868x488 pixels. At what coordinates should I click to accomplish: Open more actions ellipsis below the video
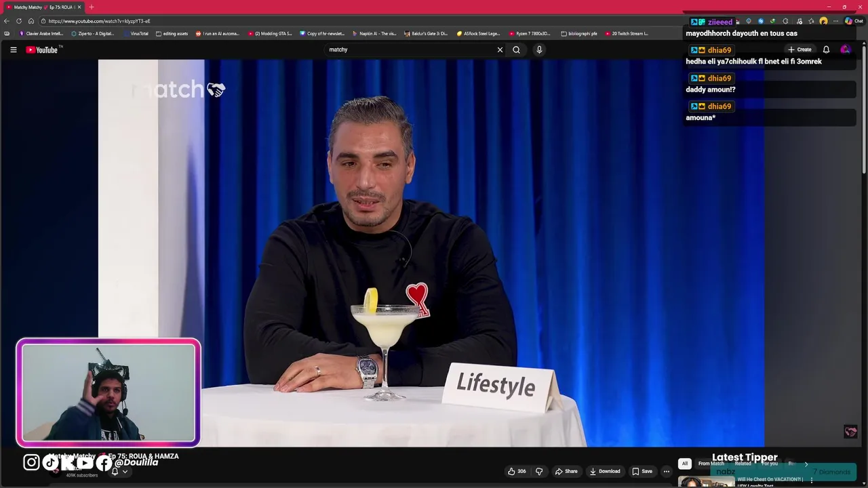pos(667,471)
